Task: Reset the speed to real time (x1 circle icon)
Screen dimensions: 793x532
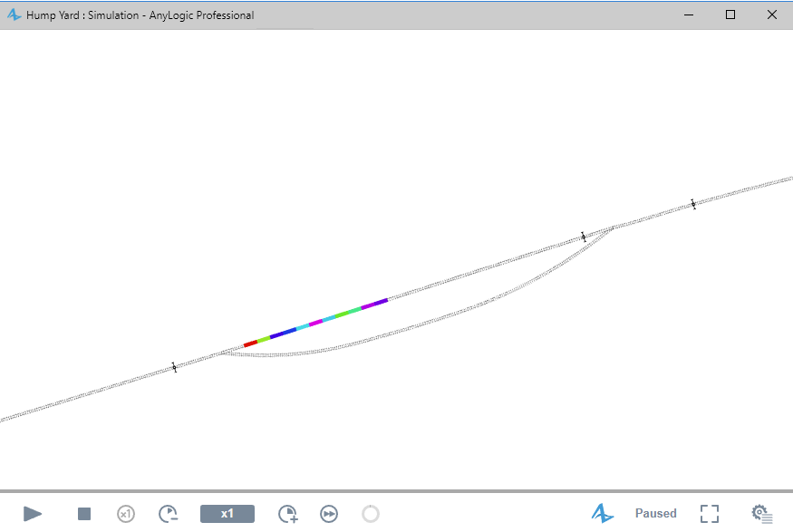Action: tap(126, 514)
